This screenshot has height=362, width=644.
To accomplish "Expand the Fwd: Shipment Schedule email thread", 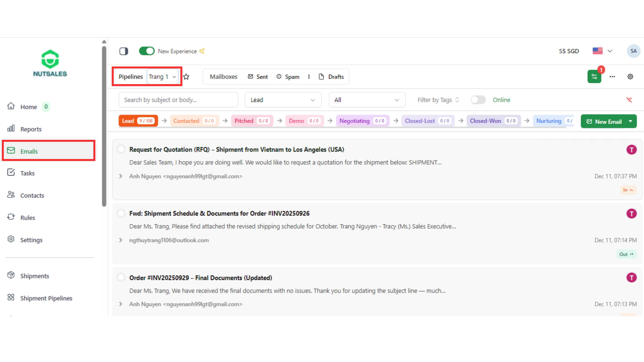I will click(x=121, y=240).
